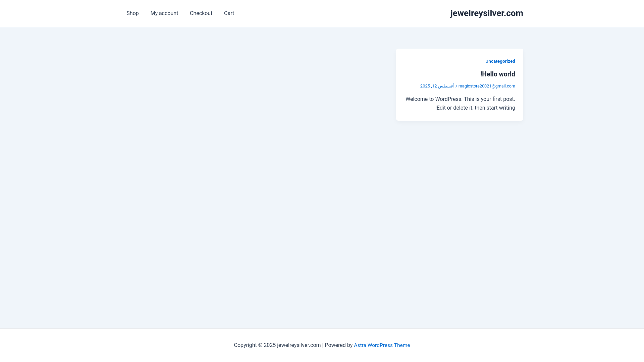Open the Hello world! post title

[x=498, y=74]
